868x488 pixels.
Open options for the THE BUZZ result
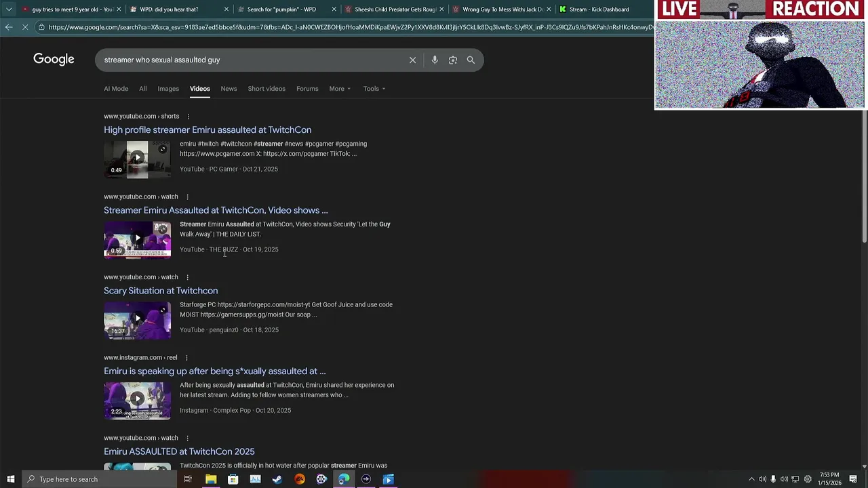tap(187, 197)
